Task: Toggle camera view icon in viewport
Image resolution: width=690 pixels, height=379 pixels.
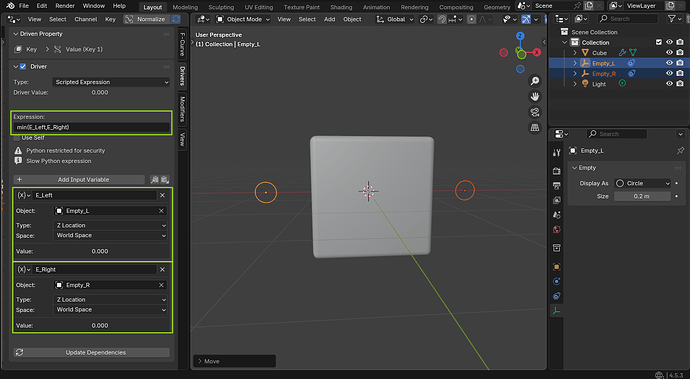Action: click(535, 112)
